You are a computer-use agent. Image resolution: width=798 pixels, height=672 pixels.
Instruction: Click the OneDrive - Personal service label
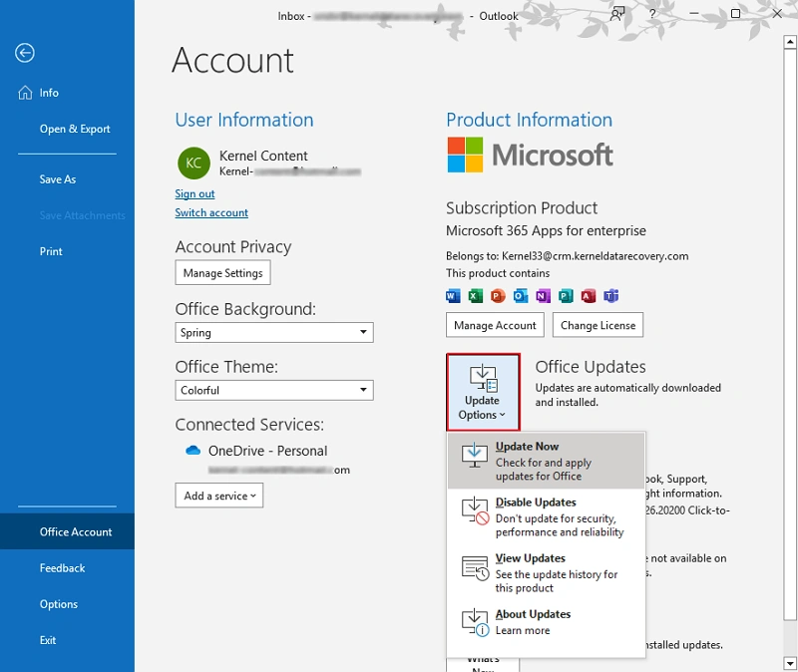tap(267, 451)
